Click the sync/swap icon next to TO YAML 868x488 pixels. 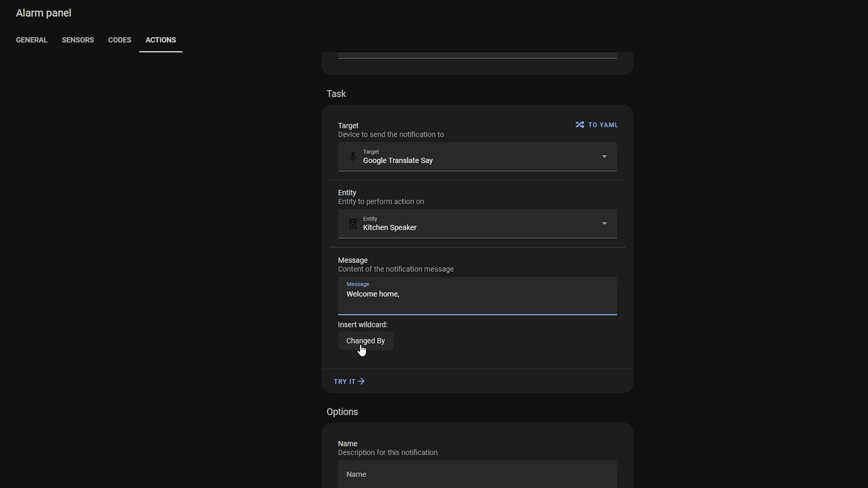click(579, 124)
